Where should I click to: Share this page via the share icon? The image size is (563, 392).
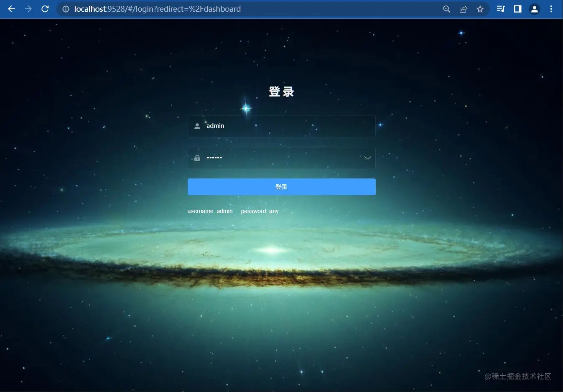pos(464,9)
